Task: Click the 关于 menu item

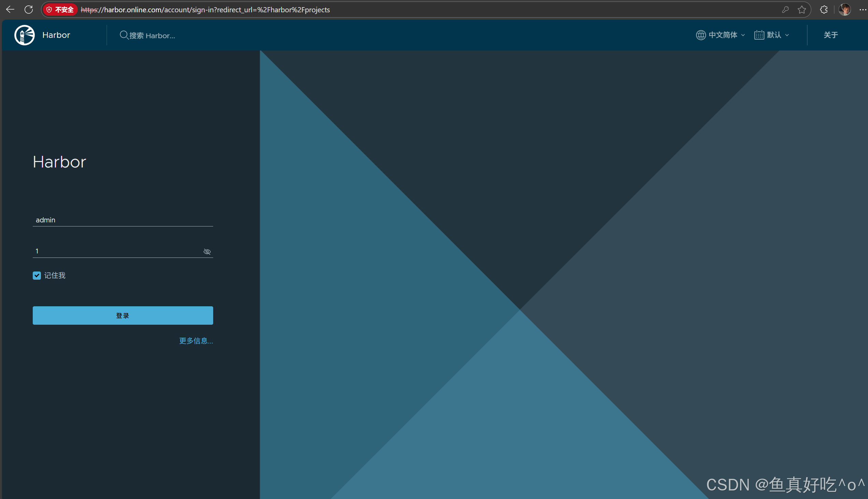Action: click(x=830, y=34)
